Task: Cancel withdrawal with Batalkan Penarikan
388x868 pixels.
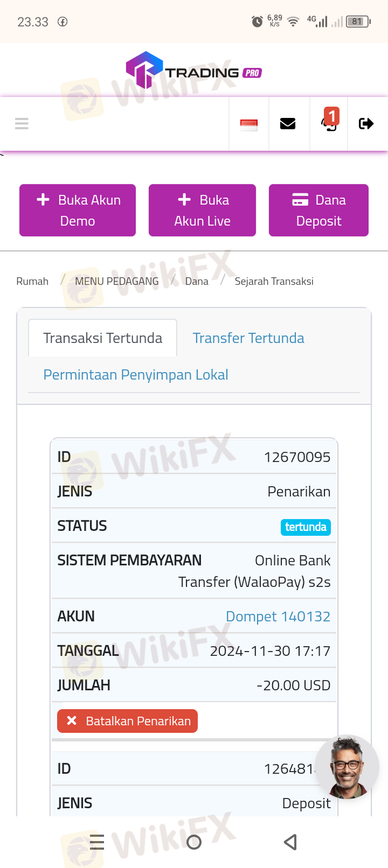Action: (128, 721)
